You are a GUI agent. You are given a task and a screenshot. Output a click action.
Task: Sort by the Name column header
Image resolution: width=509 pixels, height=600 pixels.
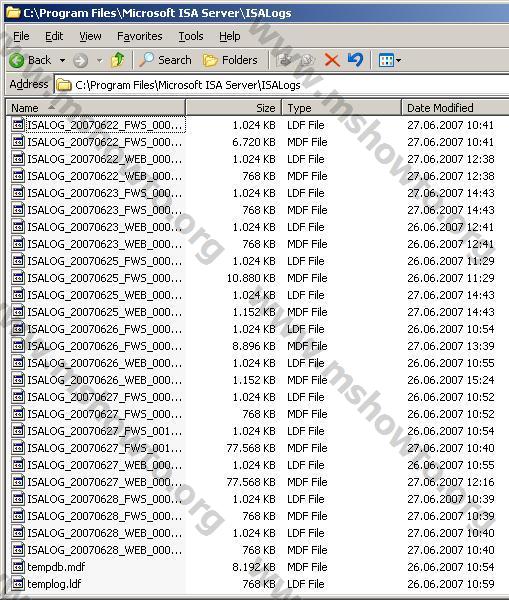tap(96, 108)
